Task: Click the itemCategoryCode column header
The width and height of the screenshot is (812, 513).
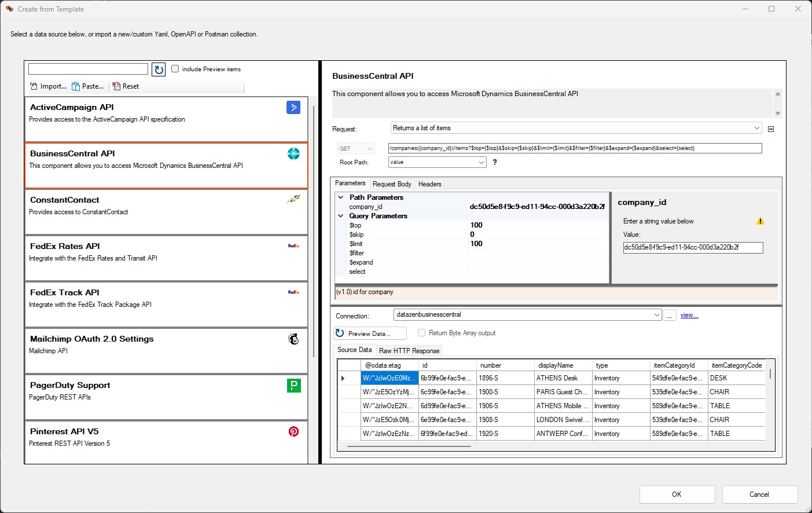Action: click(x=737, y=365)
